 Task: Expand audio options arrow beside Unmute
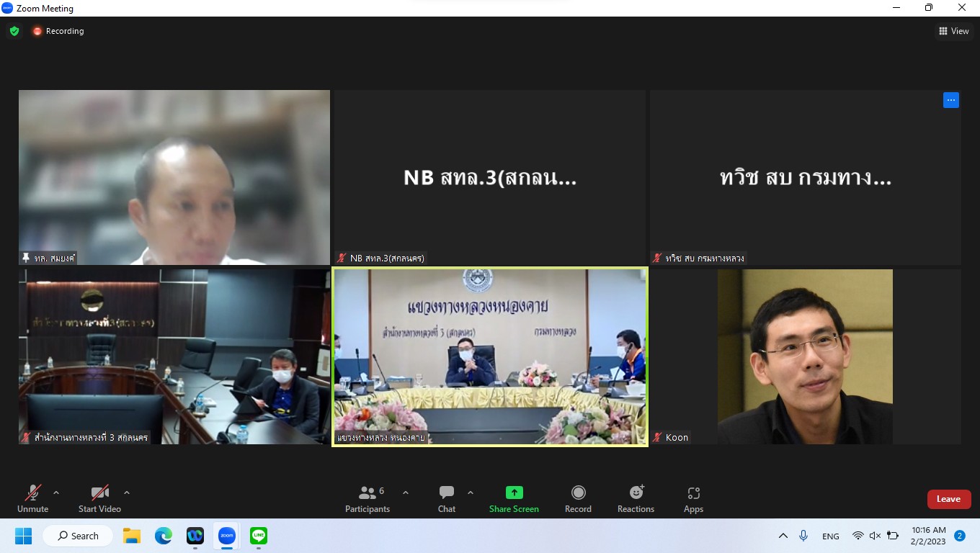point(56,493)
